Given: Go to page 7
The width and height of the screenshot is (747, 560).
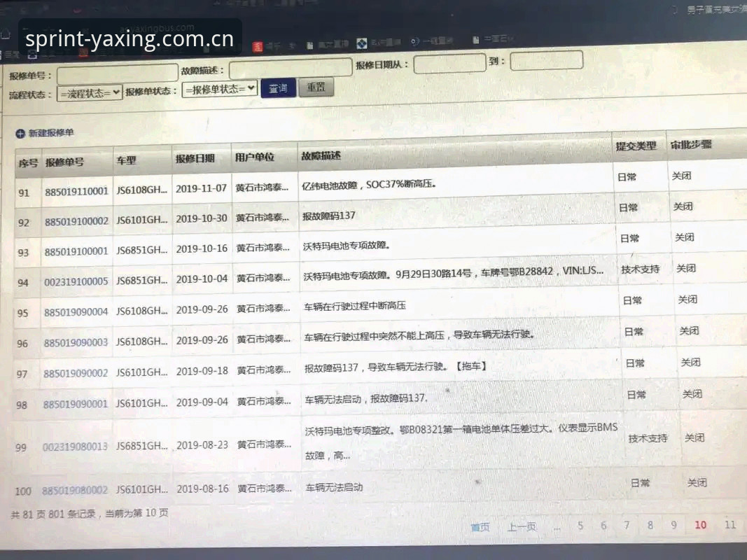Looking at the screenshot, I should [x=627, y=525].
